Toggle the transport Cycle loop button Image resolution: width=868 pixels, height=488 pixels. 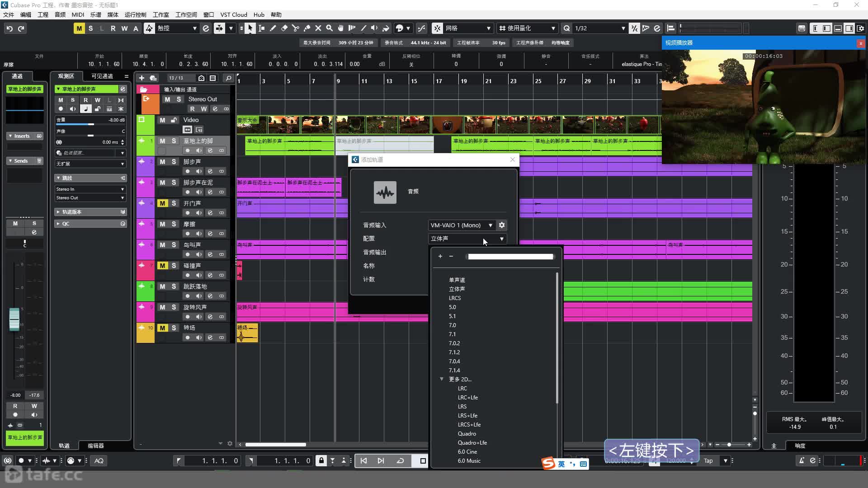pos(400,460)
